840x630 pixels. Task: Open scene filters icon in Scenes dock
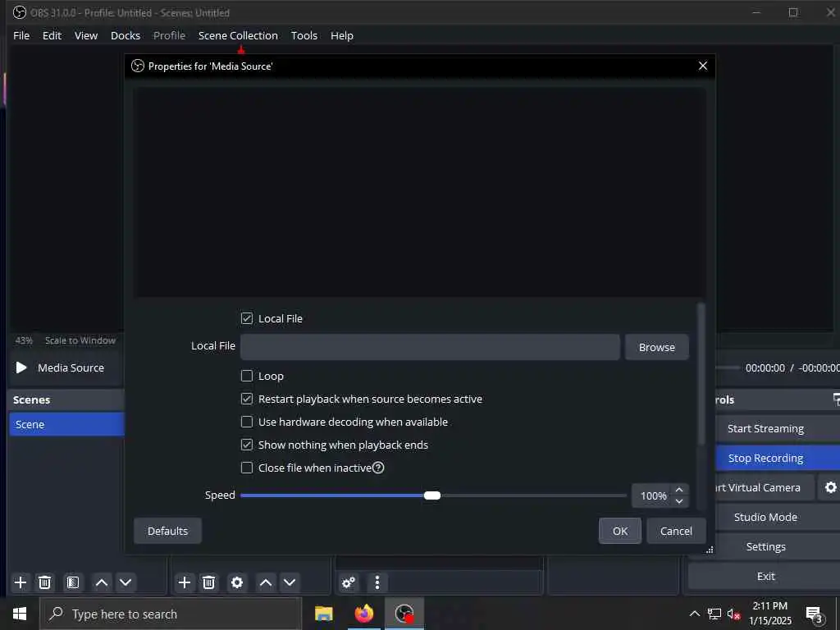click(73, 582)
